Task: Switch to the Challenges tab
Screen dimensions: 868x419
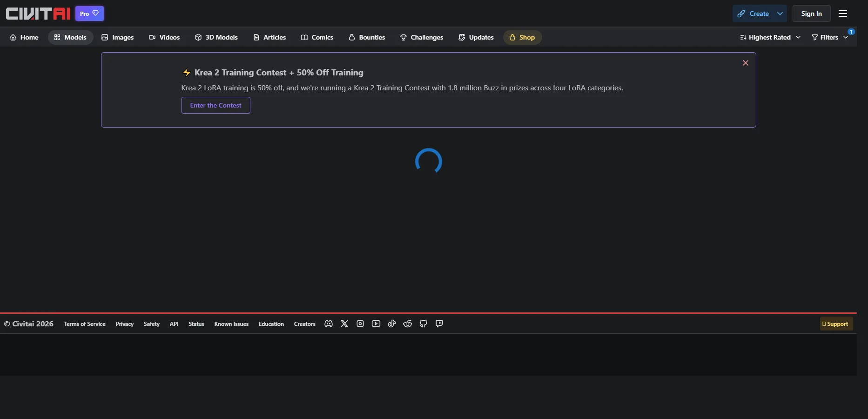Action: (422, 37)
